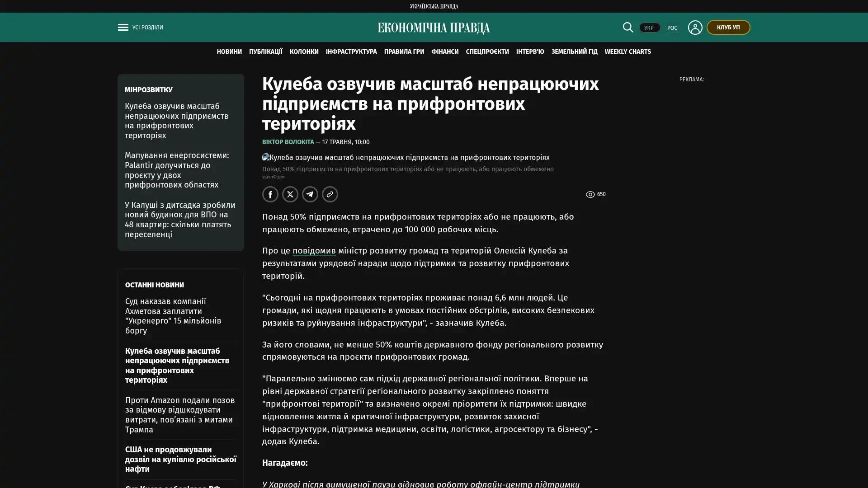Open the КОЛОНКИ section
The width and height of the screenshot is (868, 488).
[x=304, y=52]
